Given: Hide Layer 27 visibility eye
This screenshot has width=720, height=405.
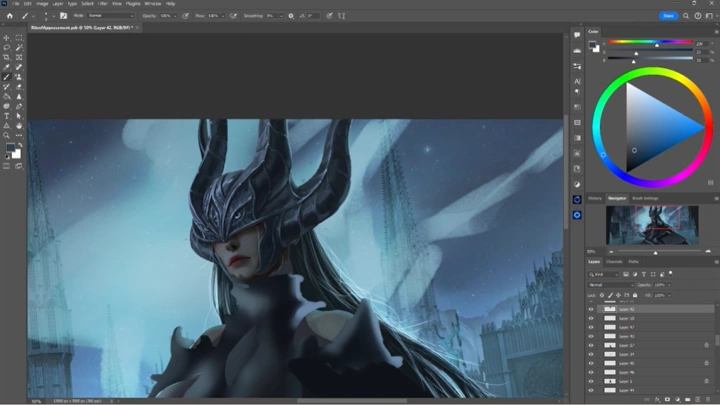Looking at the screenshot, I should [x=591, y=345].
